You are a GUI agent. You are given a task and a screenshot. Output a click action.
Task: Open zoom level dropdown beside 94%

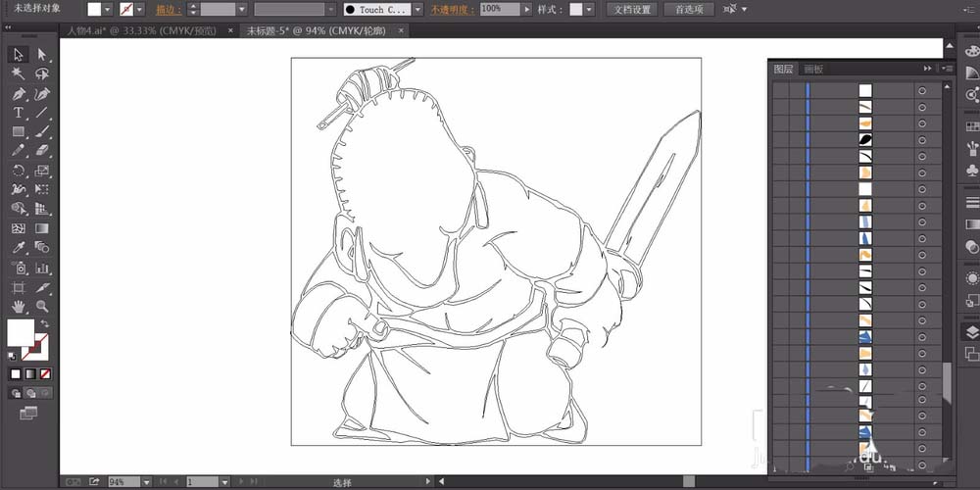click(146, 482)
